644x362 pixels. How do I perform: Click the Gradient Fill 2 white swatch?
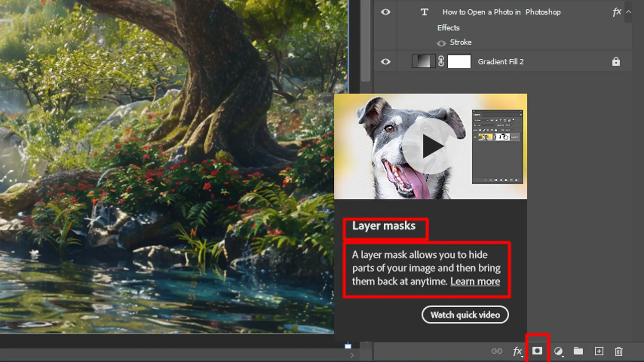pos(459,61)
